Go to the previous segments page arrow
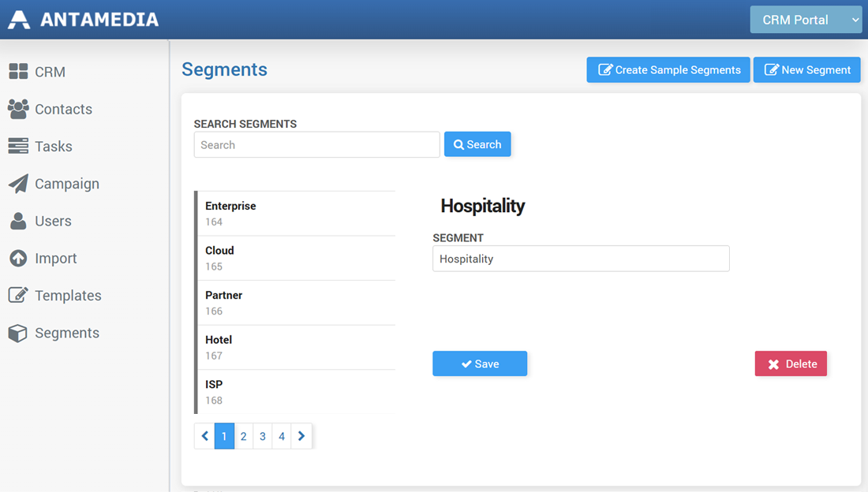This screenshot has height=492, width=868. tap(204, 436)
